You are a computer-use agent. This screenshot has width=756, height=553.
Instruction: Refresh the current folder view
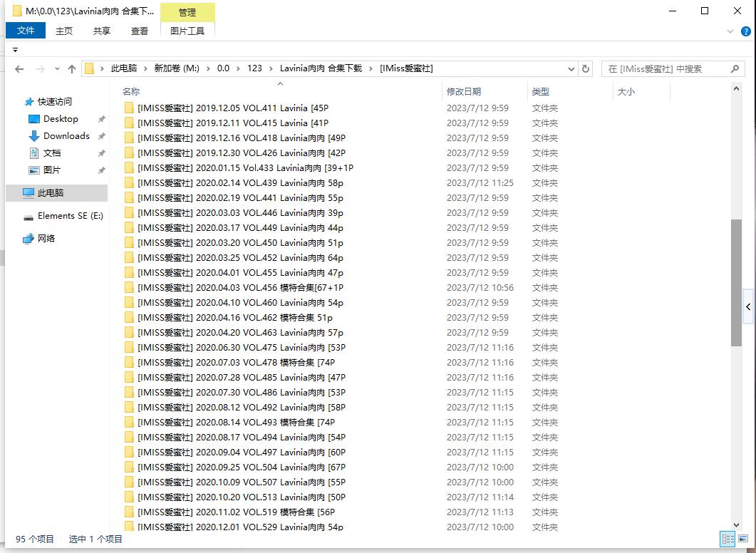[x=585, y=68]
